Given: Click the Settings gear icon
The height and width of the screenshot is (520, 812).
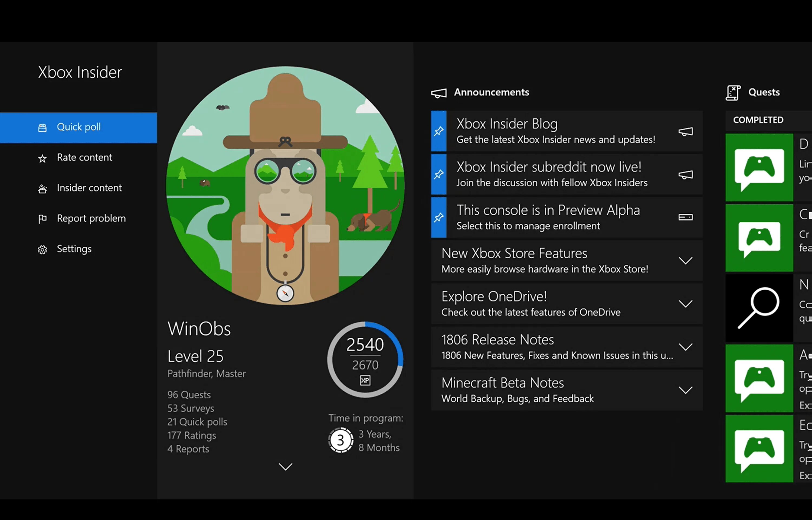Looking at the screenshot, I should point(42,249).
